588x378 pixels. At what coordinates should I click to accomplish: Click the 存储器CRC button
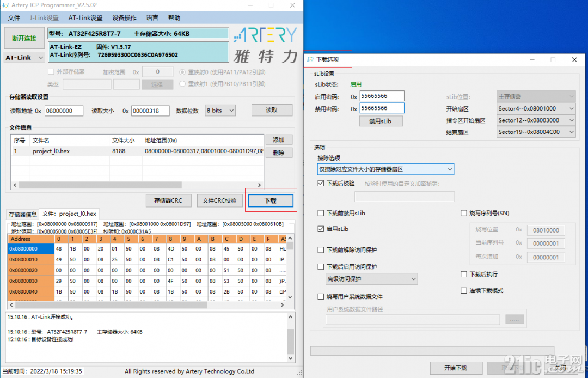[168, 200]
